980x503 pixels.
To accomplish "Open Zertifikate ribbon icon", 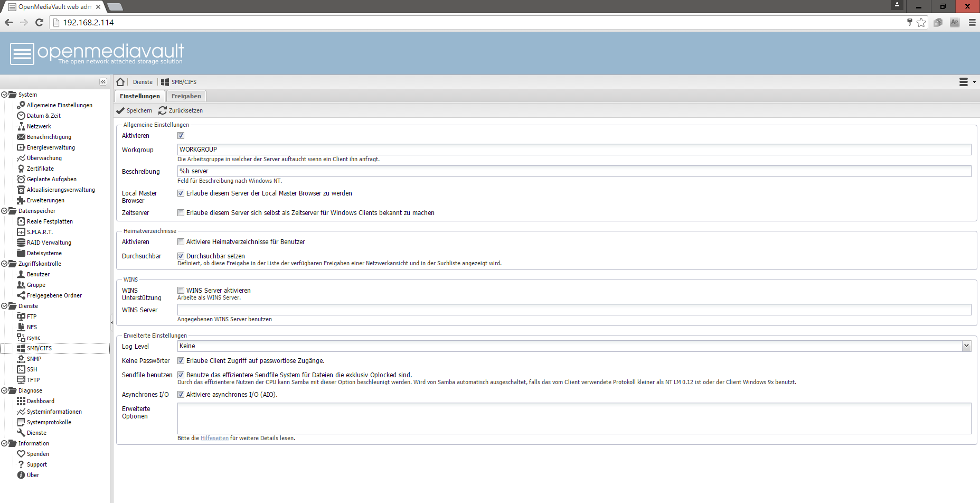I will click(21, 169).
